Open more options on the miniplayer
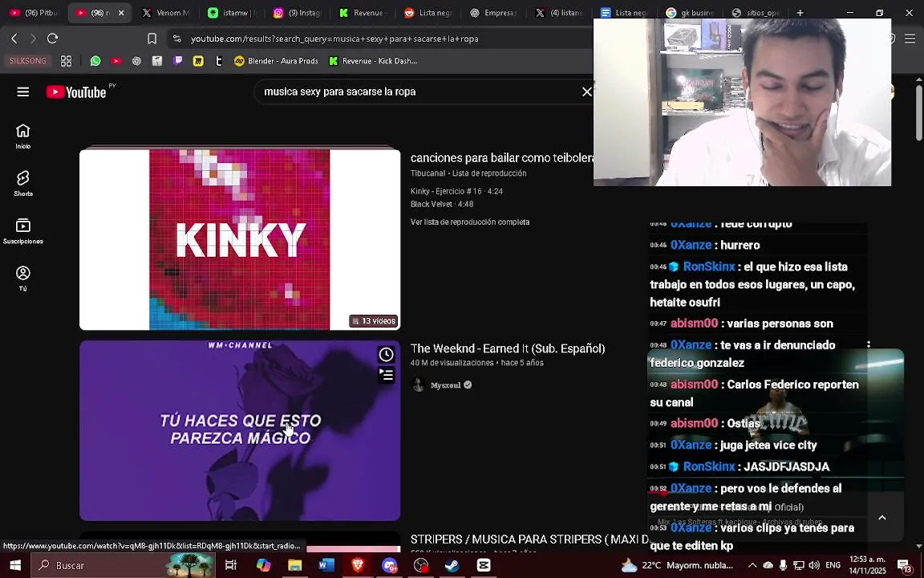Viewport: 924px width, 578px height. click(868, 345)
